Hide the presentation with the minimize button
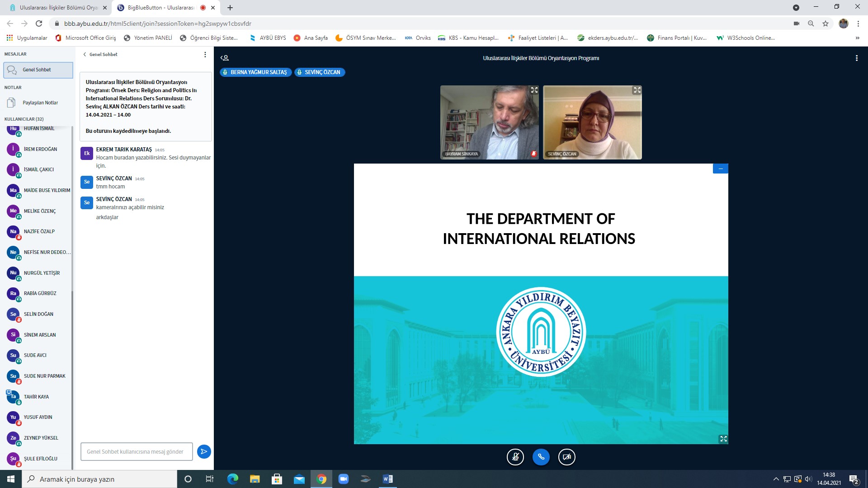The height and width of the screenshot is (488, 868). coord(720,169)
